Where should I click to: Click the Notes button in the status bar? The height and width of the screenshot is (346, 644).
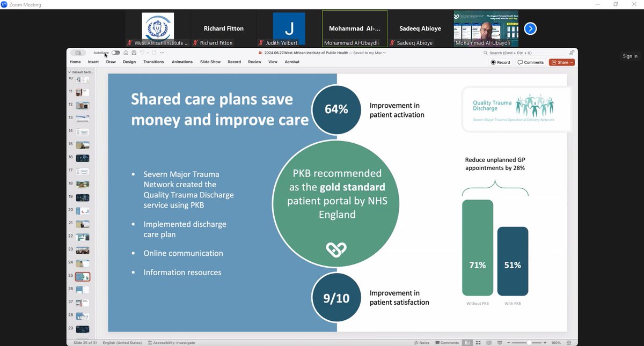pyautogui.click(x=422, y=343)
